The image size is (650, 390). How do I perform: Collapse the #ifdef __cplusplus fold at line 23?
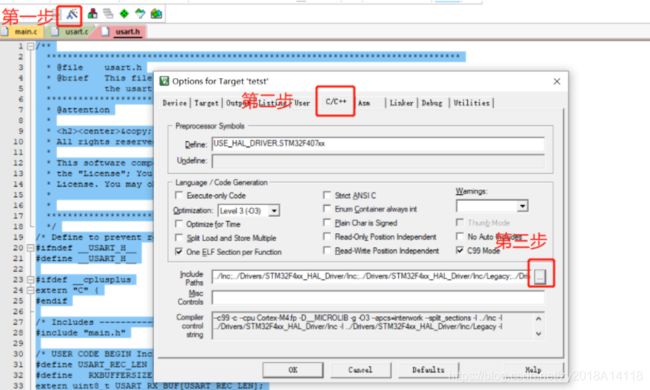tap(30, 280)
